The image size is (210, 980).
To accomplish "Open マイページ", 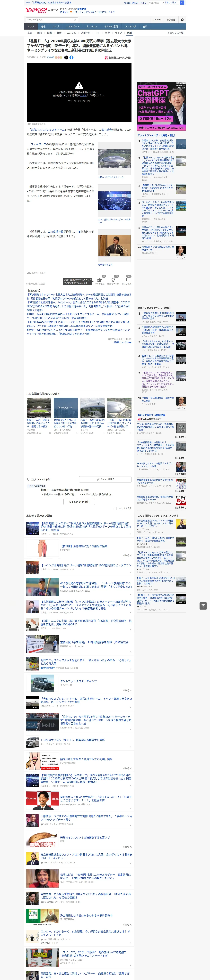I will 157,19.
